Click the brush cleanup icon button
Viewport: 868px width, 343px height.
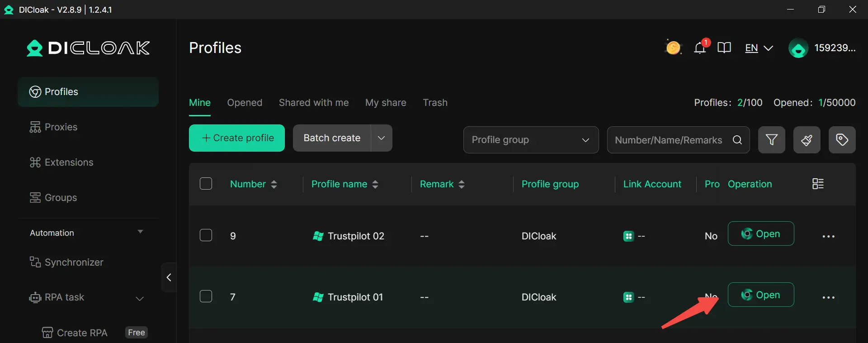807,140
